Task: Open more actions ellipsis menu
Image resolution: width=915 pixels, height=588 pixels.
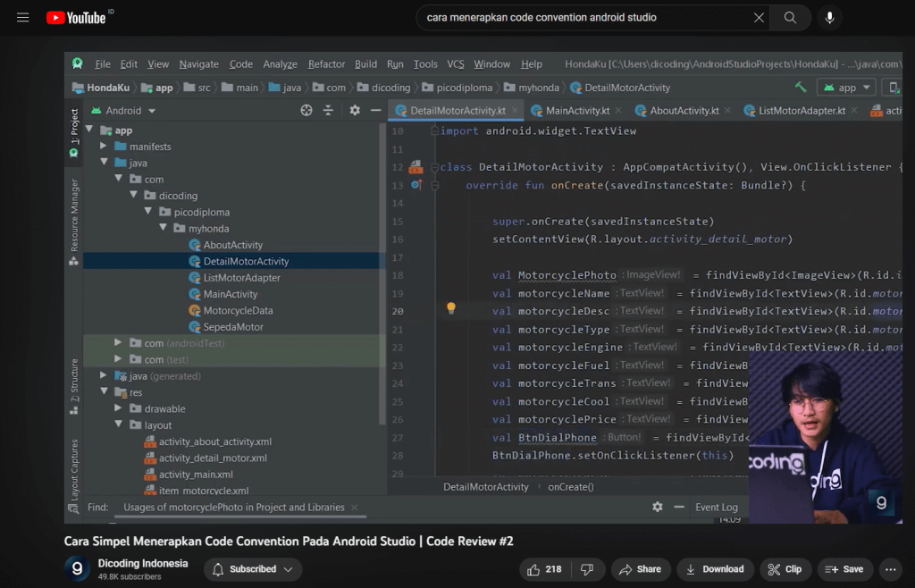Action: pyautogui.click(x=890, y=569)
